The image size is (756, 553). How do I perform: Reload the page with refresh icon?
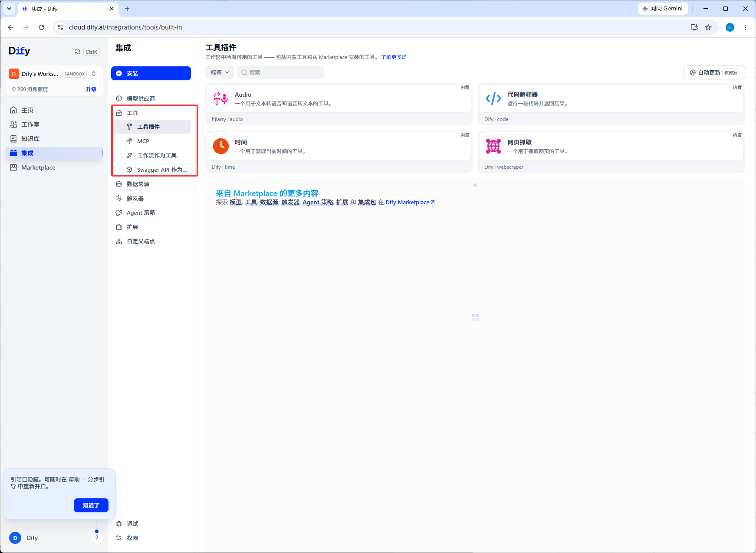(42, 27)
